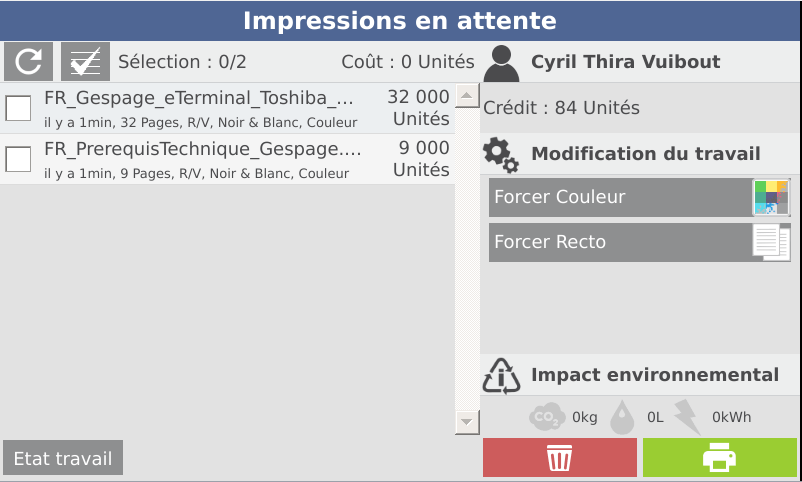Delete selected jobs with the red trash button
Image resolution: width=802 pixels, height=482 pixels.
tap(560, 457)
